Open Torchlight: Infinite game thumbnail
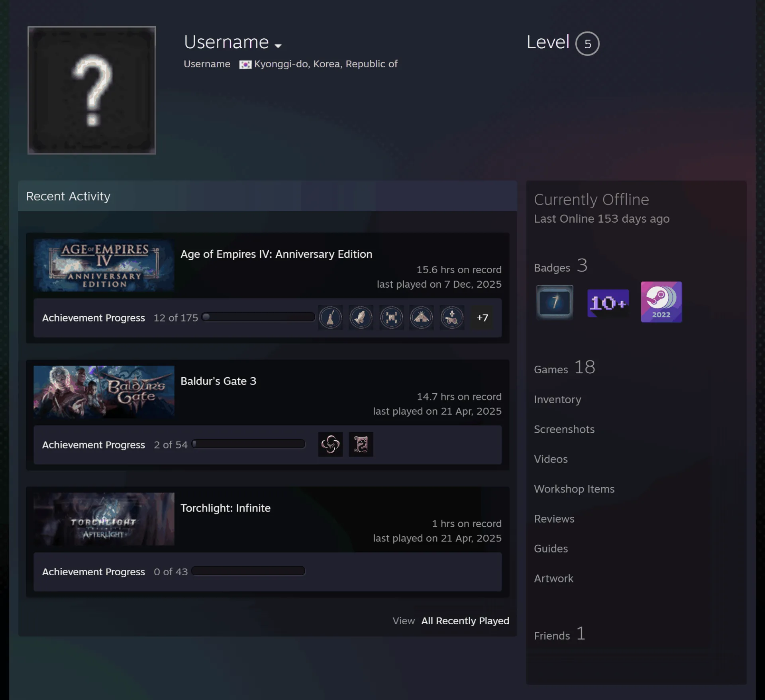 pyautogui.click(x=104, y=519)
